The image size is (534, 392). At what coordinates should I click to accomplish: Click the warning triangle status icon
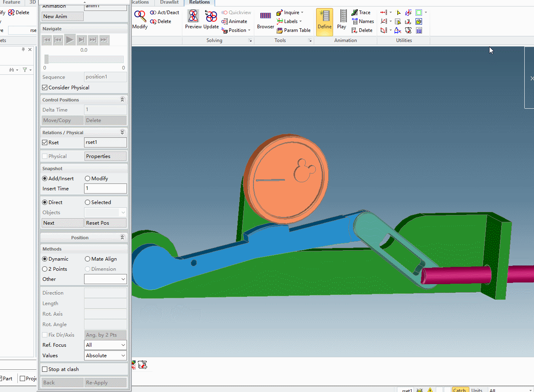[430, 390]
